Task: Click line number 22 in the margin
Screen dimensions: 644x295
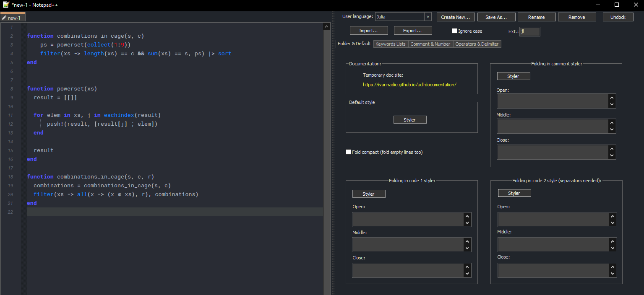Action: [x=11, y=212]
